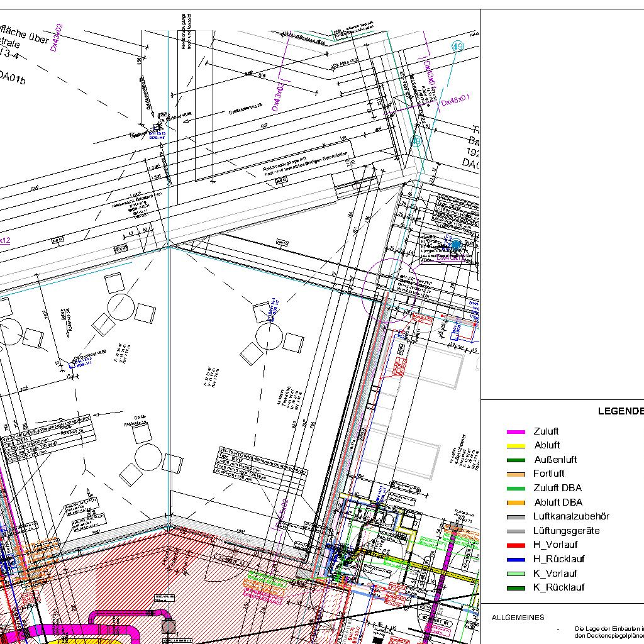644x644 pixels.
Task: Click the gray Luftkanalzubehör legend swatch
Action: coord(516,517)
